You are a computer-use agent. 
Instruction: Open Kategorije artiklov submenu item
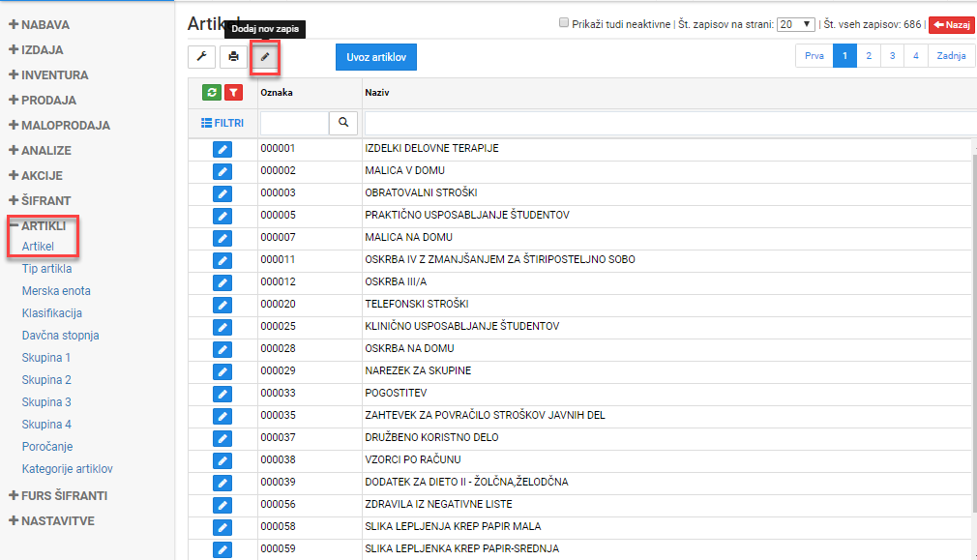click(x=68, y=469)
